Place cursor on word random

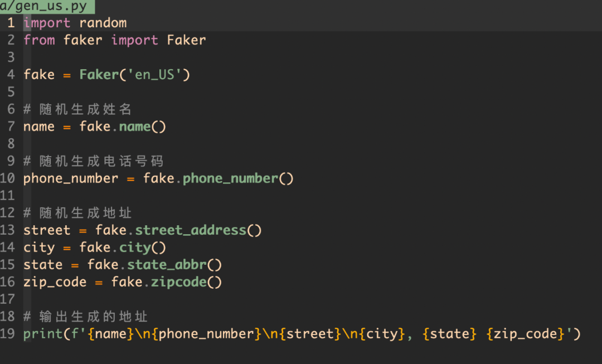pyautogui.click(x=103, y=23)
